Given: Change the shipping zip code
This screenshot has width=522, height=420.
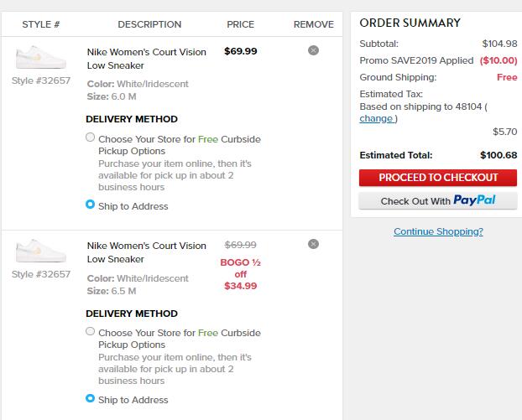Looking at the screenshot, I should pos(377,118).
